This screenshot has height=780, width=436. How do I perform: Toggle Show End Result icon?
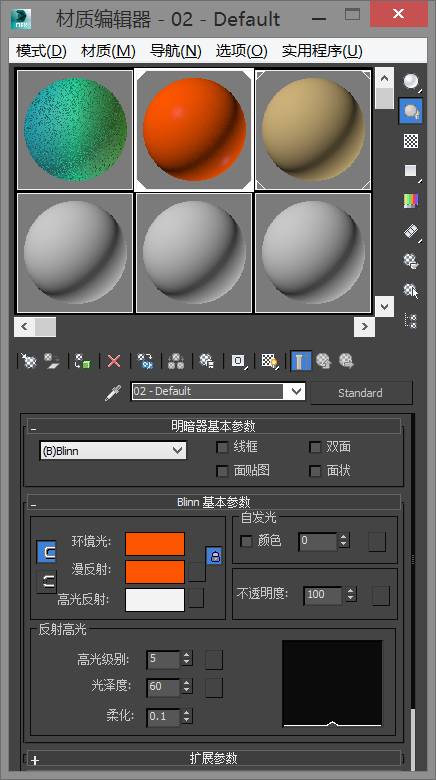(x=301, y=361)
